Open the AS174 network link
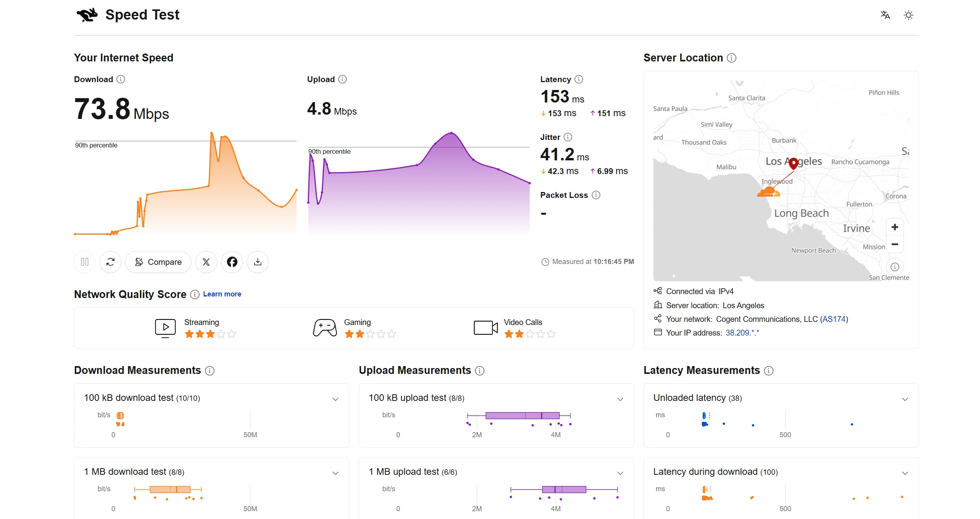 834,319
